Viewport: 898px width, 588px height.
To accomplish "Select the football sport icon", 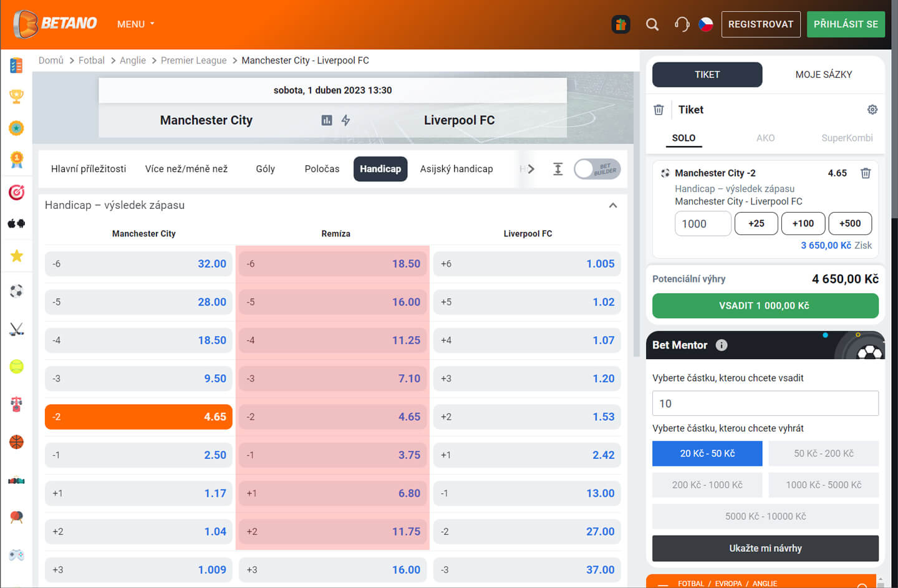I will point(16,291).
